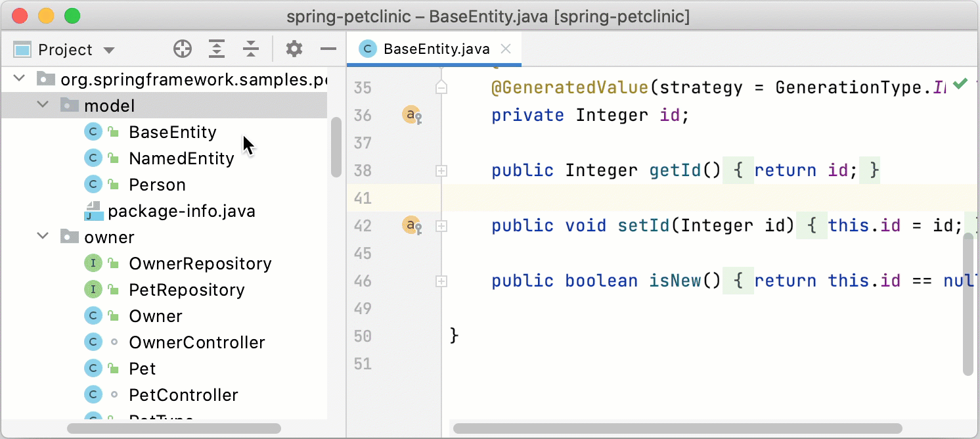
Task: Click the Person class icon
Action: pos(93,185)
